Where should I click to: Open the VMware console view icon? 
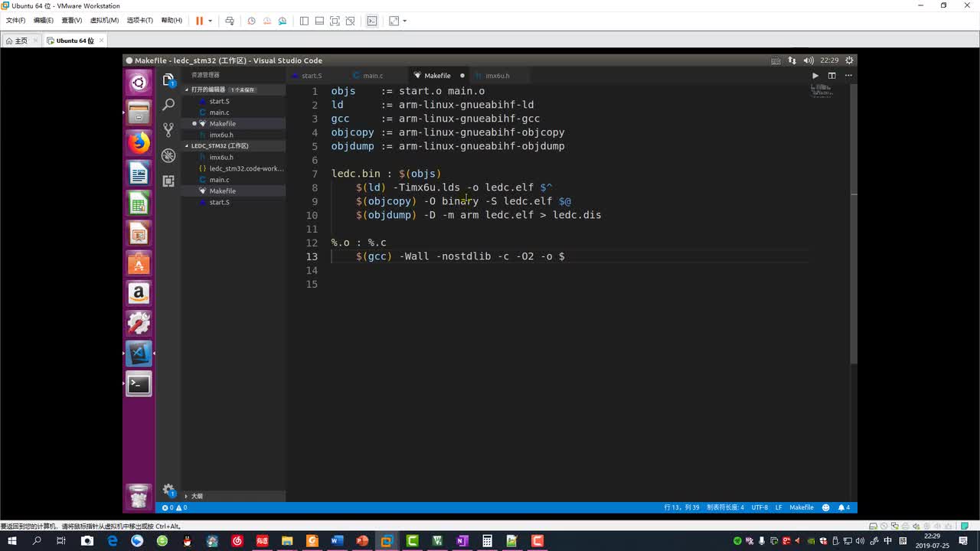coord(372,21)
